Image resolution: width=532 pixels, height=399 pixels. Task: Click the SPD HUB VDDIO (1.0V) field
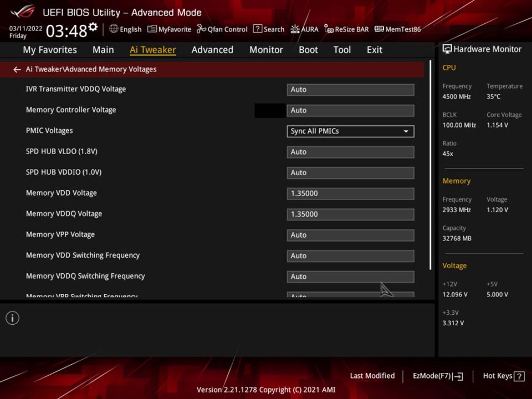(x=350, y=173)
